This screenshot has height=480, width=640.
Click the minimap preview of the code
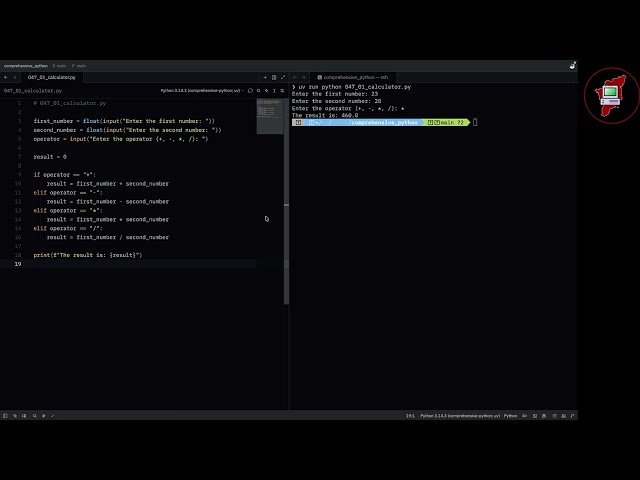click(x=270, y=116)
